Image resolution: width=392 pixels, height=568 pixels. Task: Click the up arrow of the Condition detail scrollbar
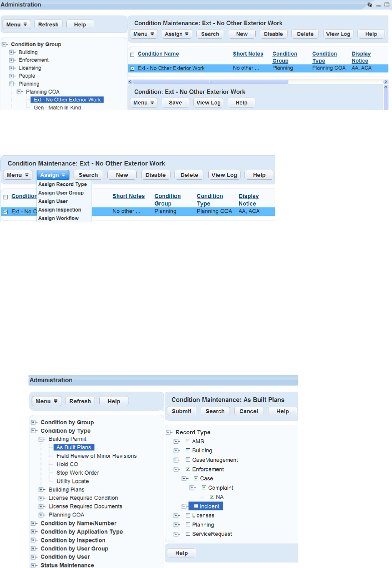[386, 87]
